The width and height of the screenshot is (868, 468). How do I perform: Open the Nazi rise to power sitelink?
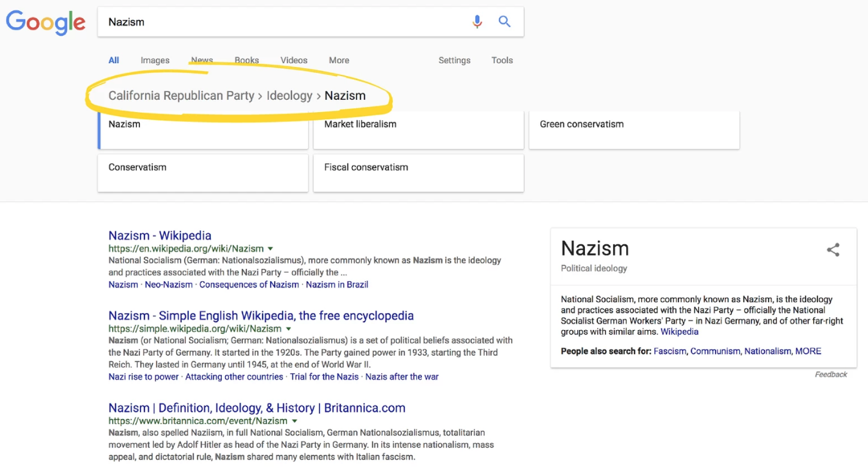[x=143, y=376]
